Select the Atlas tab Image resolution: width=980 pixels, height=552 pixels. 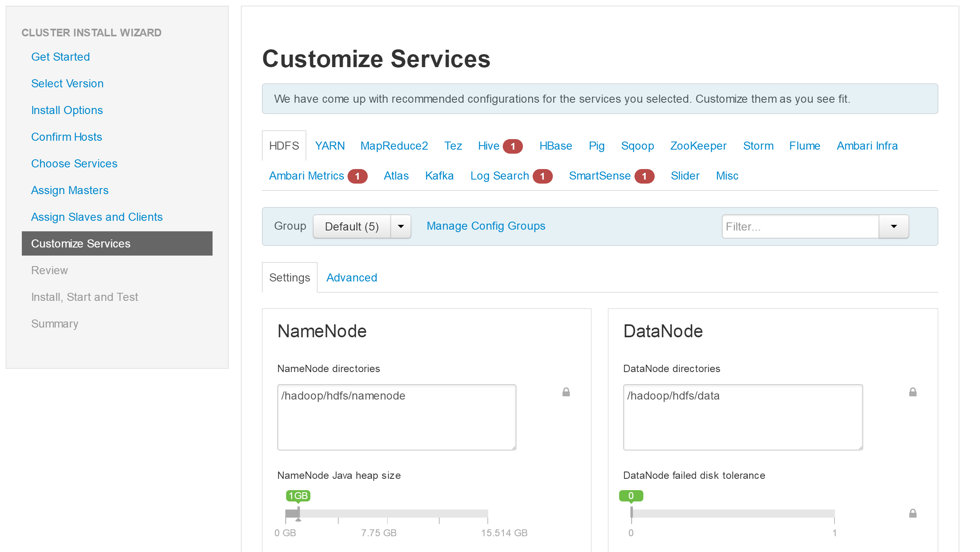click(x=396, y=176)
